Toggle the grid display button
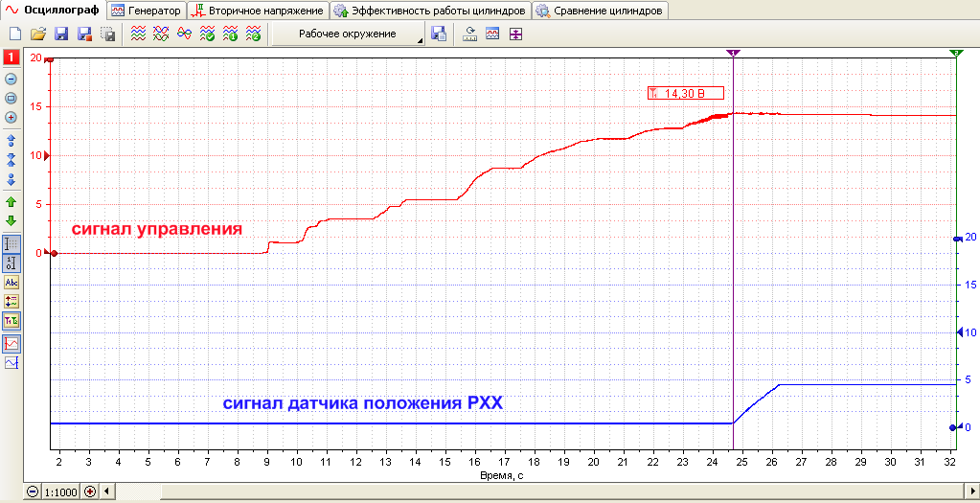This screenshot has height=503, width=980. point(11,243)
